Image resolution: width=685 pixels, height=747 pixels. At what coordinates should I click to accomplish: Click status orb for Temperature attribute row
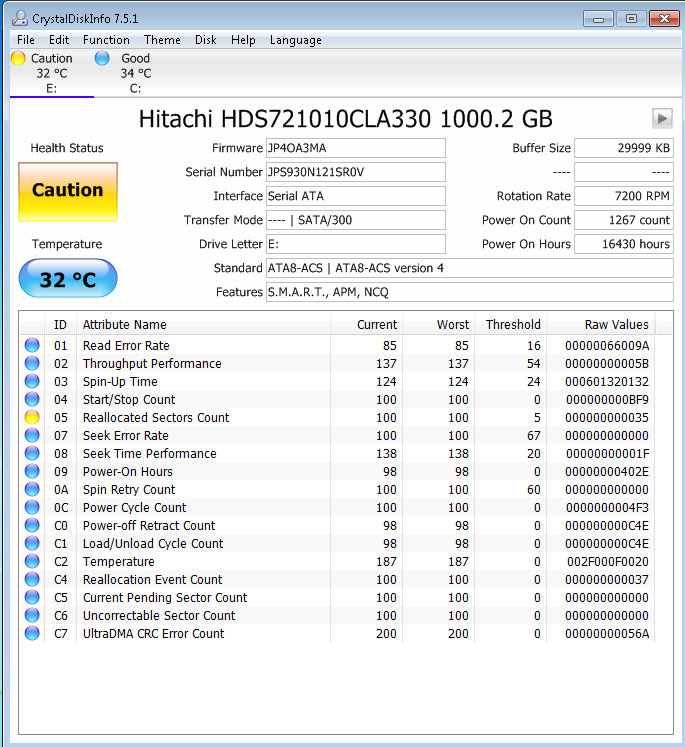[32, 561]
